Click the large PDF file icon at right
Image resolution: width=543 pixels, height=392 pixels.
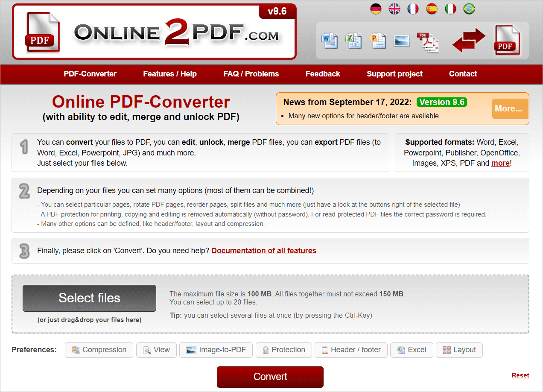pos(507,40)
